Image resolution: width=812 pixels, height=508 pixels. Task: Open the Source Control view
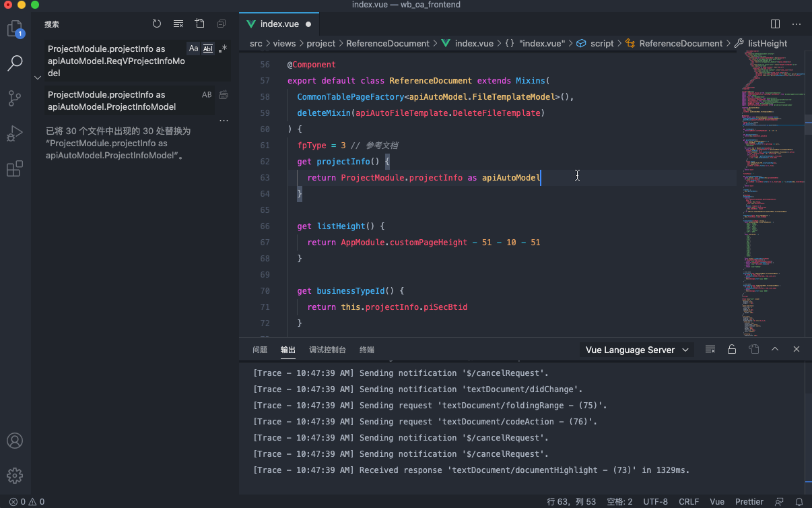(15, 98)
